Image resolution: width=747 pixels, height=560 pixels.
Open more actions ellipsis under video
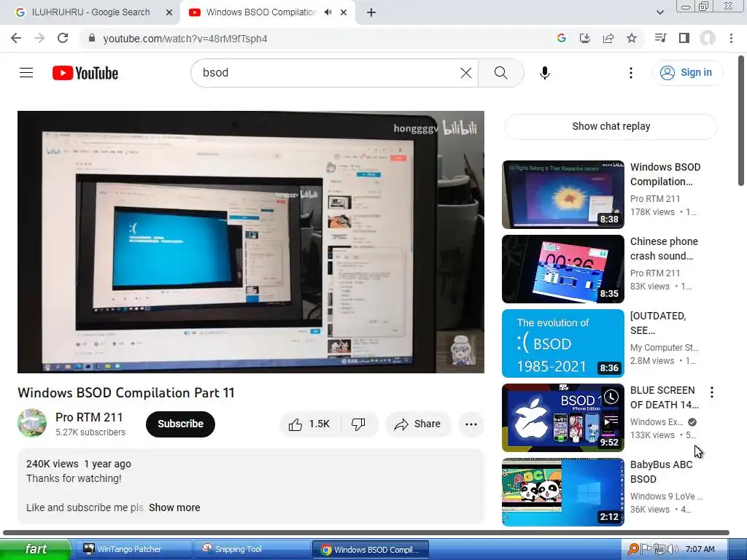[x=471, y=424]
